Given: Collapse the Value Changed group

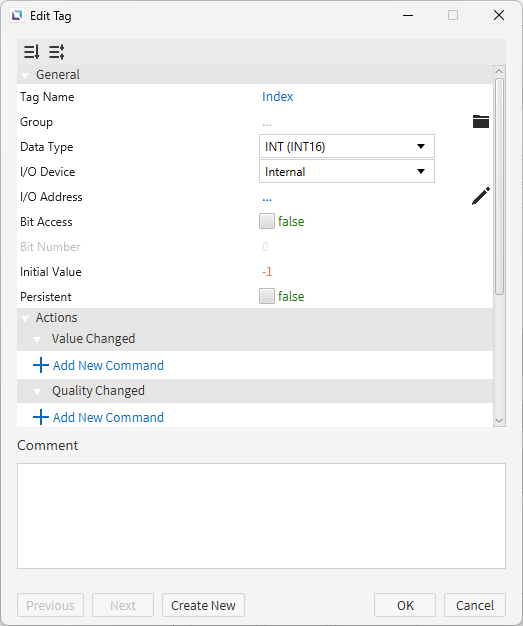Looking at the screenshot, I should point(37,339).
